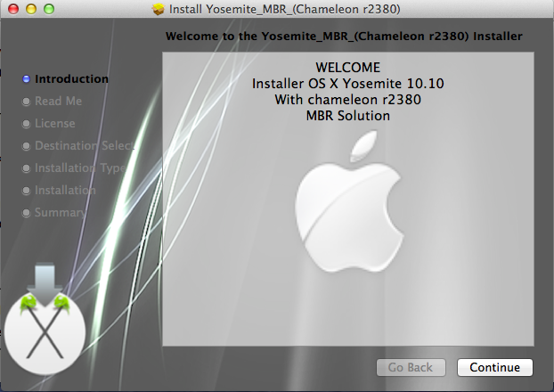Click the Chameleon installer logo with arrow
Image resolution: width=554 pixels, height=392 pixels.
[45, 318]
